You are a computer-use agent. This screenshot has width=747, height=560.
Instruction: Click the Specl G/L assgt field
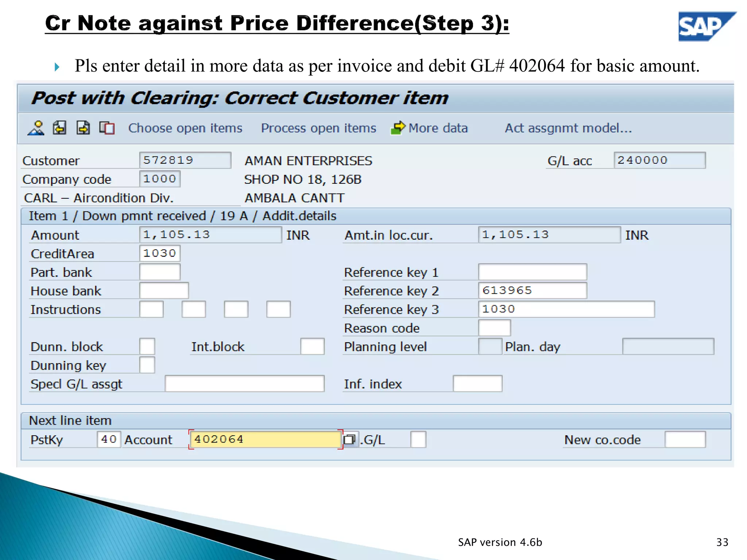tap(244, 384)
